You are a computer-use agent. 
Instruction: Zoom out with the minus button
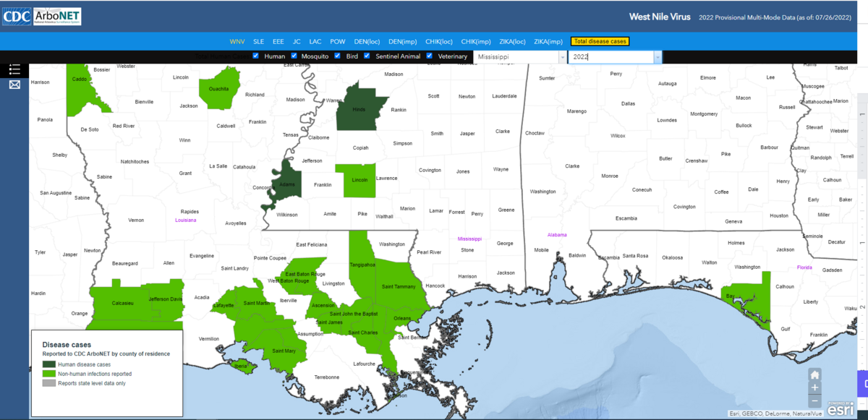pos(814,400)
